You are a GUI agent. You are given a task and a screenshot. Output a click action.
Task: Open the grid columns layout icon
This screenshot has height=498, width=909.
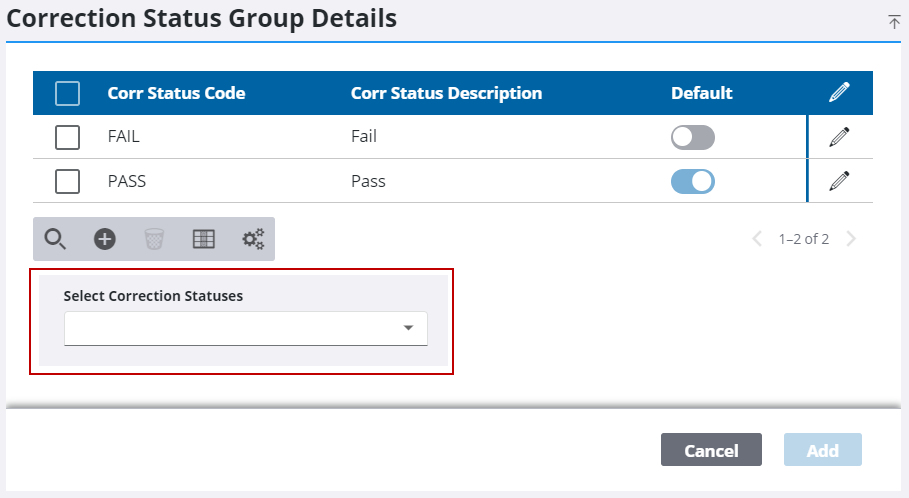[204, 239]
